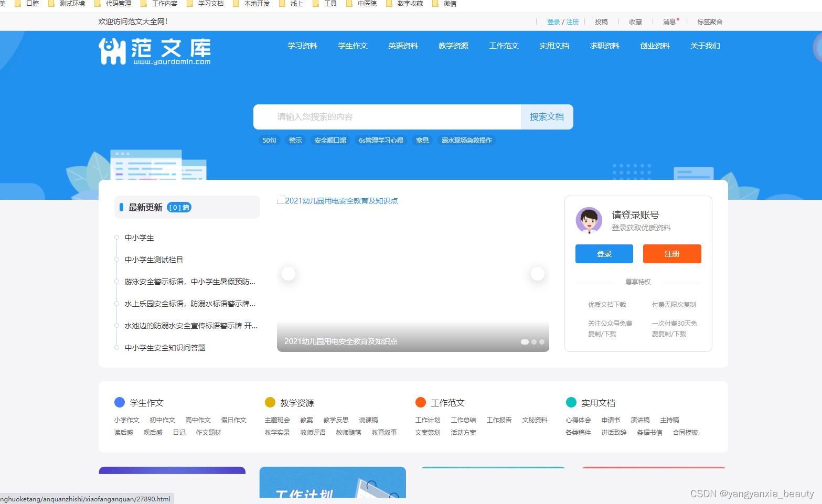Click 合同模板 under the 实用文档 section
The image size is (822, 504).
[685, 432]
